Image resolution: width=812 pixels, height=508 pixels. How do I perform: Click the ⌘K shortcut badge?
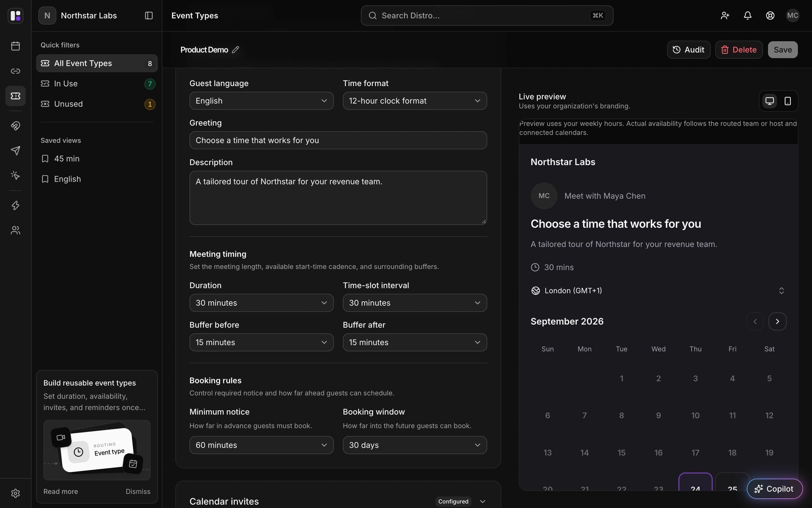point(598,16)
